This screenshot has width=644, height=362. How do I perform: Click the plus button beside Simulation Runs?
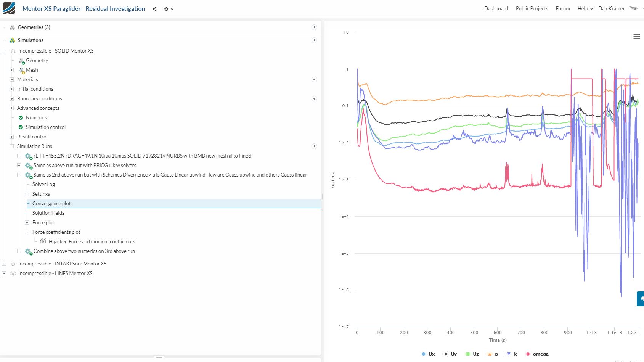click(x=313, y=146)
